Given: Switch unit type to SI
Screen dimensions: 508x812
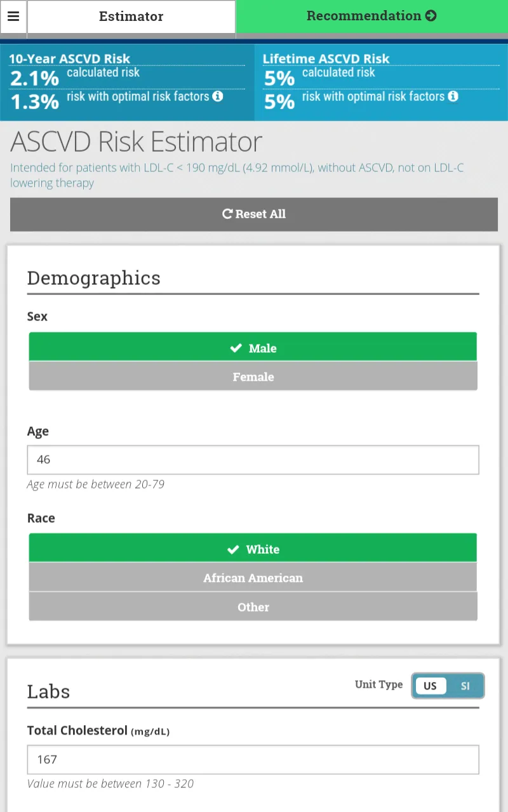Looking at the screenshot, I should [465, 686].
